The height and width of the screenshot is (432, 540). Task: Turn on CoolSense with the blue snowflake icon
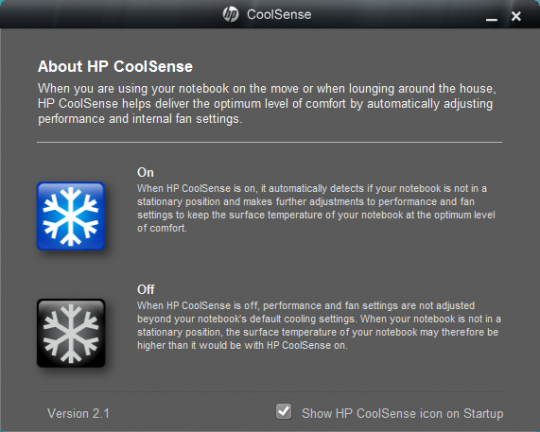point(71,216)
